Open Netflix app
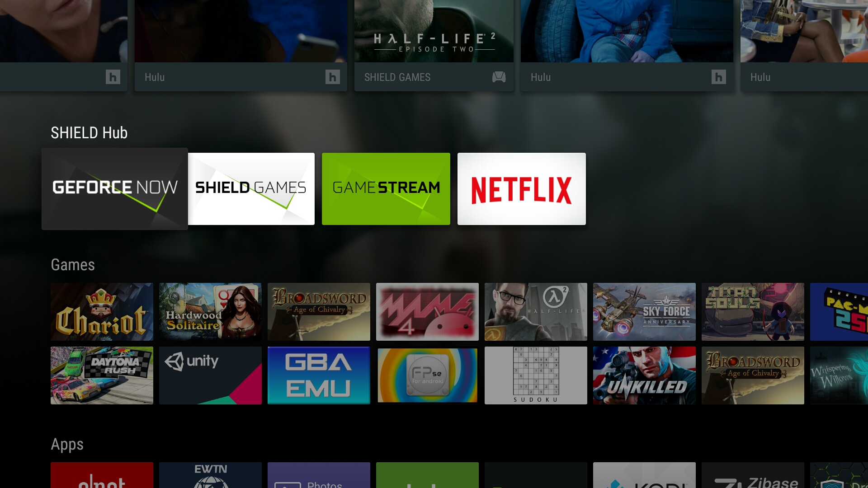Image resolution: width=868 pixels, height=488 pixels. tap(521, 188)
